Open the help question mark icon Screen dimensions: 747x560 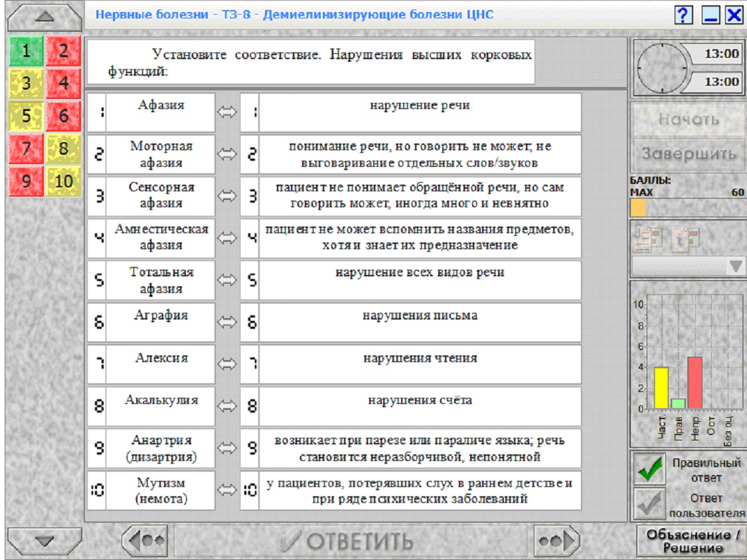(683, 15)
